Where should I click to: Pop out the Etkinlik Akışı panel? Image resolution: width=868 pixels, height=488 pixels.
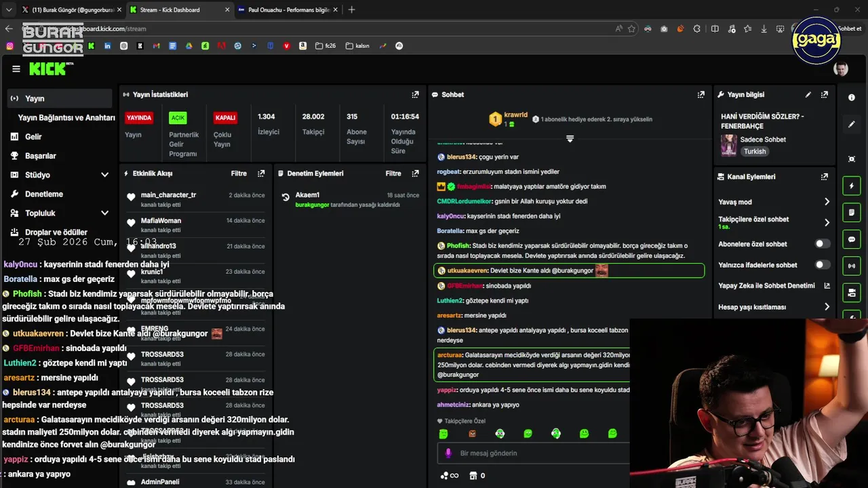[261, 174]
